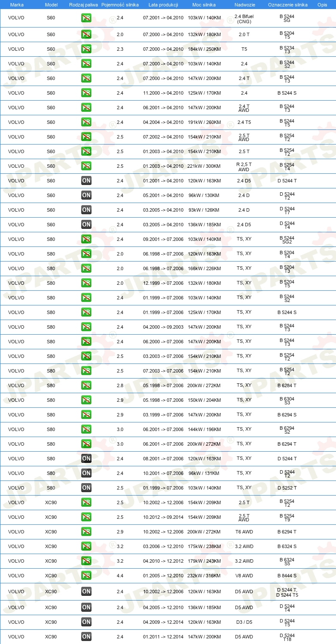Viewport: 336px width, 644px height.
Task: Click the petrol icon for S80 150kW / 204KM
Action: click(86, 400)
